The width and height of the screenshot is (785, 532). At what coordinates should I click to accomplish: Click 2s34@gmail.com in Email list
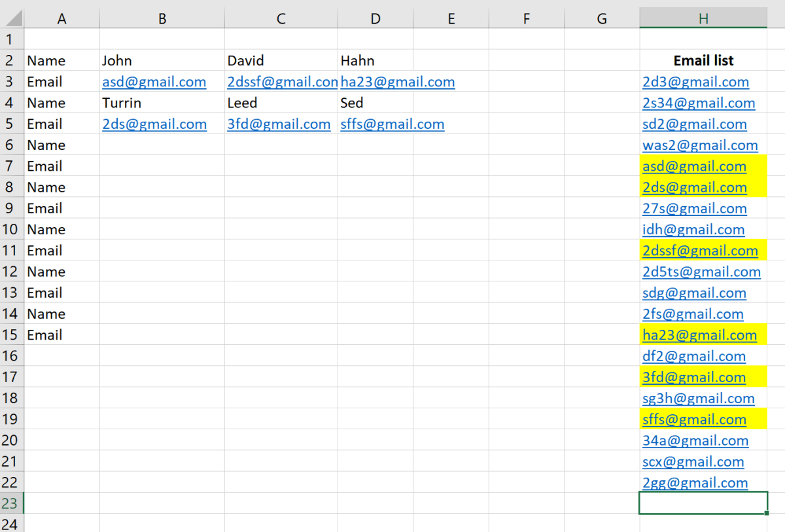click(699, 103)
